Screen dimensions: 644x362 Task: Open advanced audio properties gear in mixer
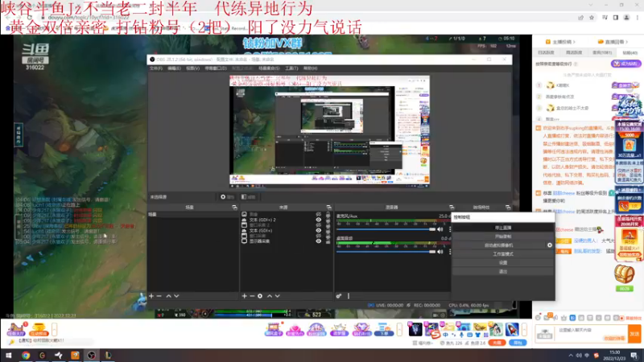click(x=339, y=296)
